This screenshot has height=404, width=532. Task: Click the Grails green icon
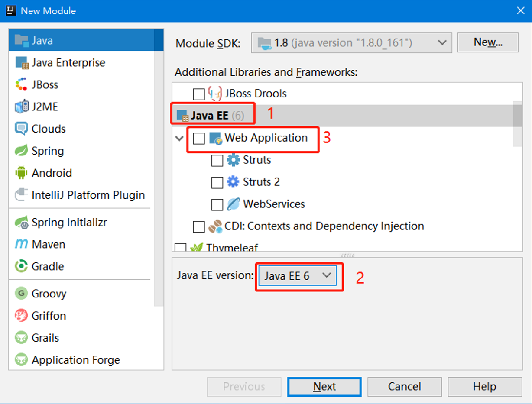tap(21, 338)
